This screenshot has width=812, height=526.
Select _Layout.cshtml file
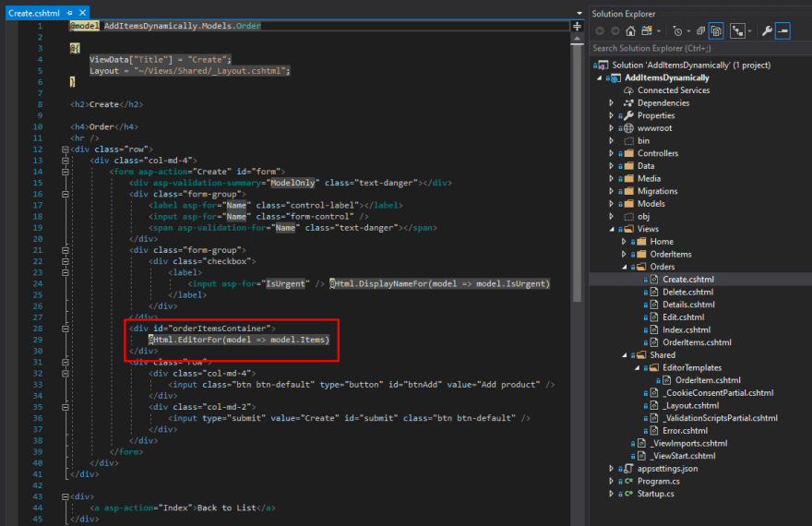tap(691, 405)
